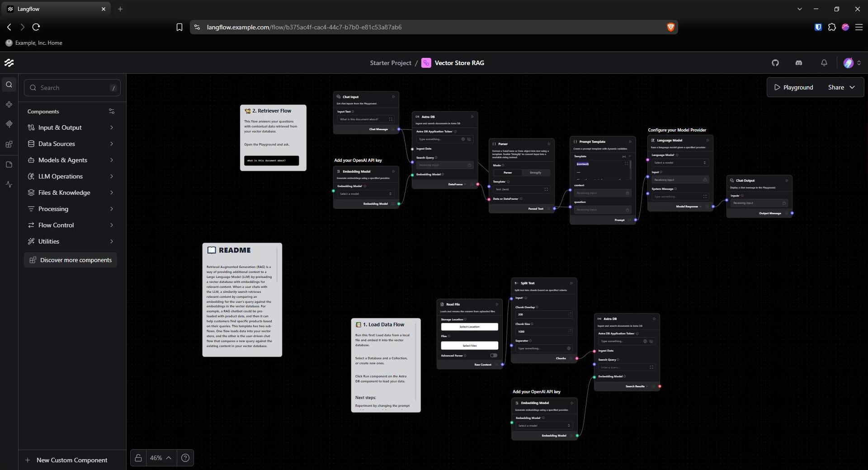Expand the Models & Agents category
This screenshot has height=470, width=868.
point(71,160)
